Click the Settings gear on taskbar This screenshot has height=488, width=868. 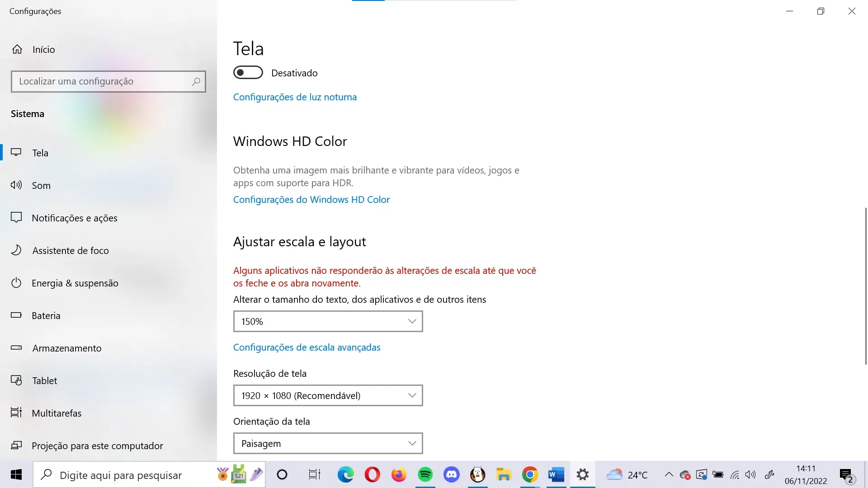(x=583, y=475)
